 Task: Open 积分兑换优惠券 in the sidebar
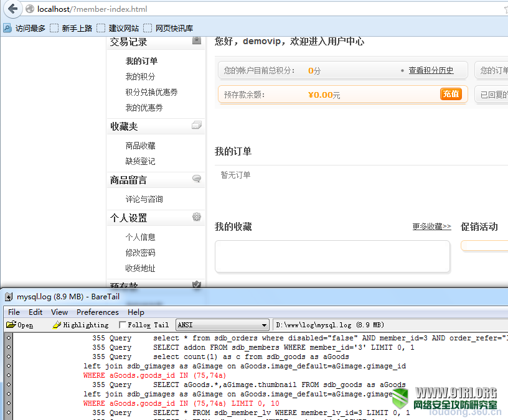click(x=152, y=92)
